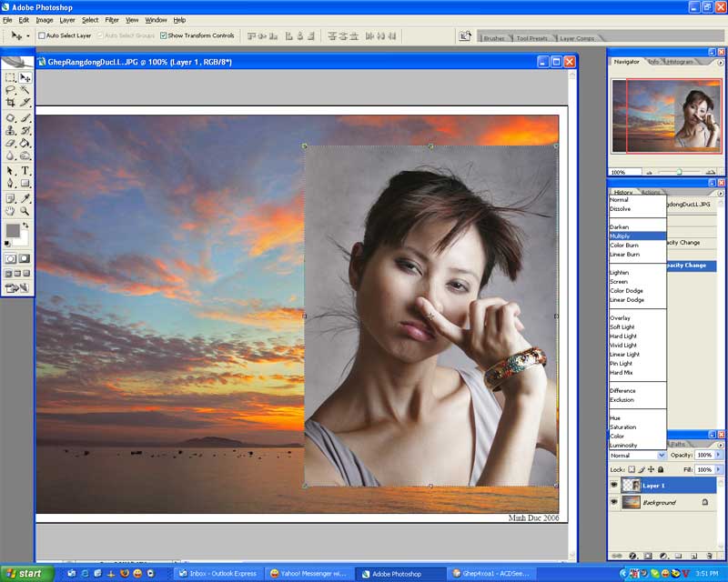The image size is (728, 582).
Task: Toggle lock transparent pixels
Action: pos(632,469)
